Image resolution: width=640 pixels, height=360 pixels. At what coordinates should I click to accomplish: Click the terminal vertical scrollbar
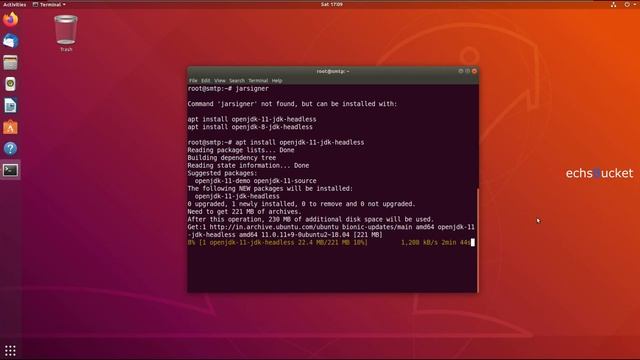tap(478, 240)
